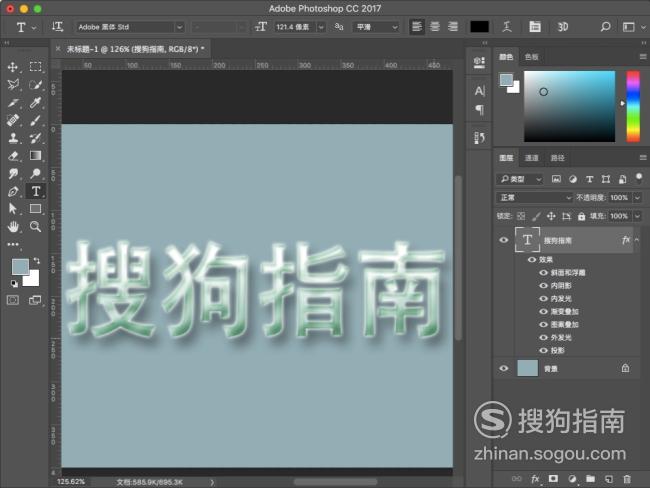Image resolution: width=650 pixels, height=488 pixels.
Task: Select the Gradient tool
Action: click(x=36, y=155)
